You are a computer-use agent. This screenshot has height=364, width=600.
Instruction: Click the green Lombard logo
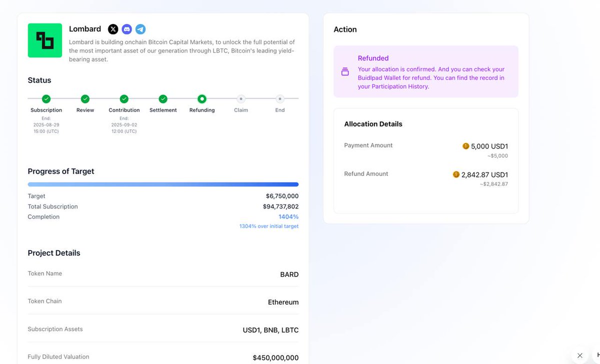(45, 40)
